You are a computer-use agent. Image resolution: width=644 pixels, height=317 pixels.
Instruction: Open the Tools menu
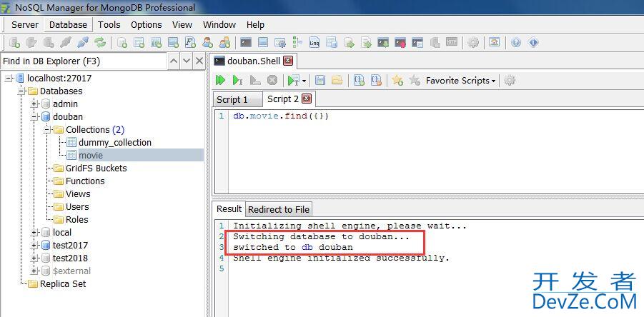coord(109,24)
